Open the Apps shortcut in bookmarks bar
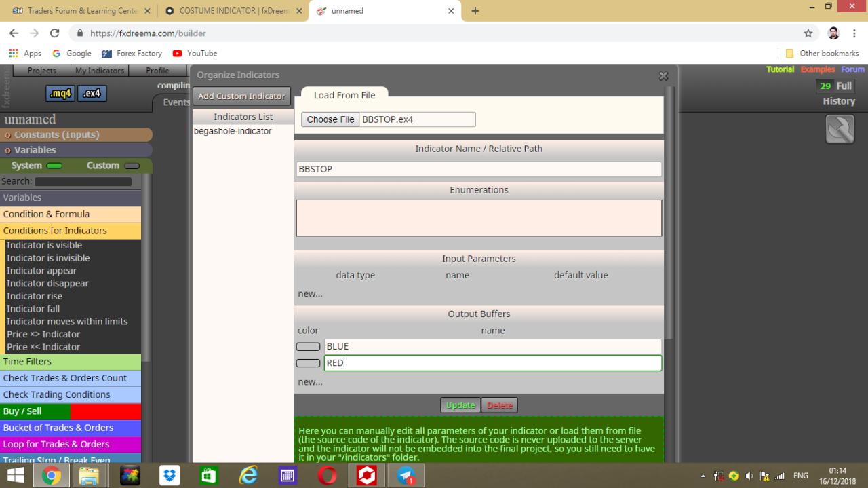 tap(25, 53)
